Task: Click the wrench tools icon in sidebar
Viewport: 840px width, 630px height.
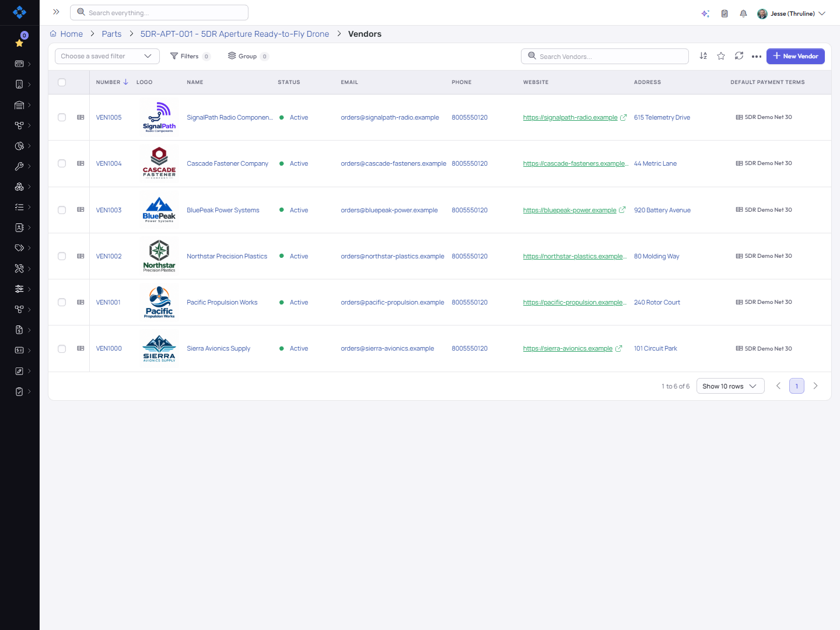Action: (19, 166)
